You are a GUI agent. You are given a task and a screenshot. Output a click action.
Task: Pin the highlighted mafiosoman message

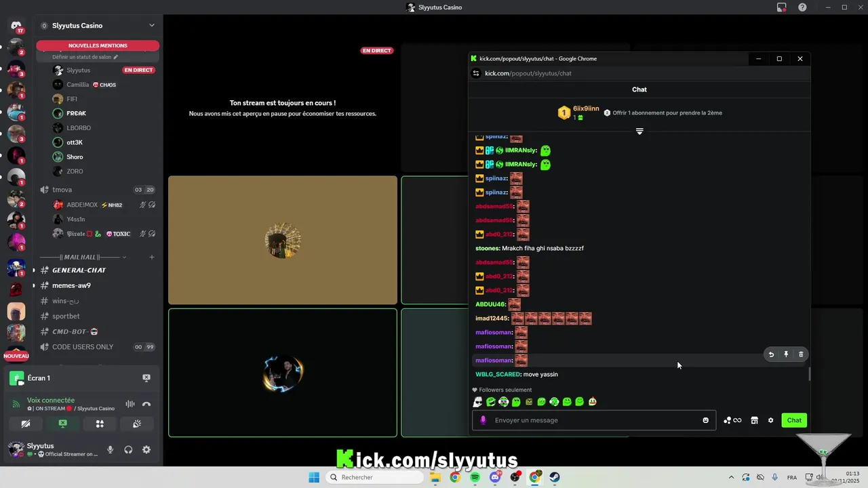pyautogui.click(x=786, y=354)
